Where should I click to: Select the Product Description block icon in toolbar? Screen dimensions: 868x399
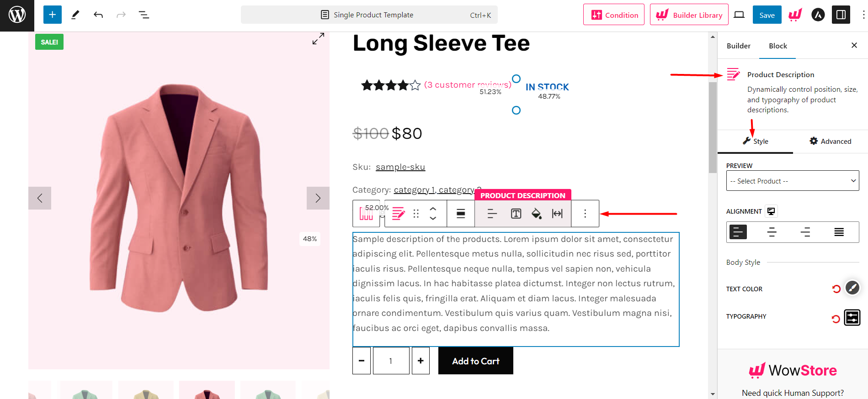pos(398,213)
